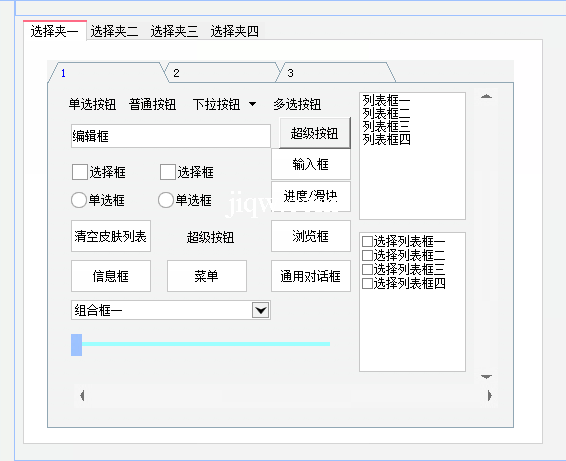Select the second 单选框 radio button

(166, 200)
